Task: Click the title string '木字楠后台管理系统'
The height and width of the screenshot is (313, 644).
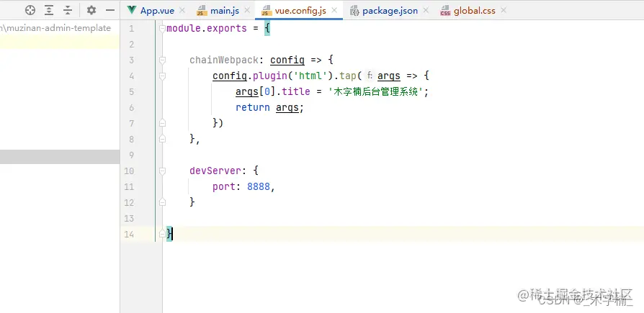Action: tap(375, 91)
